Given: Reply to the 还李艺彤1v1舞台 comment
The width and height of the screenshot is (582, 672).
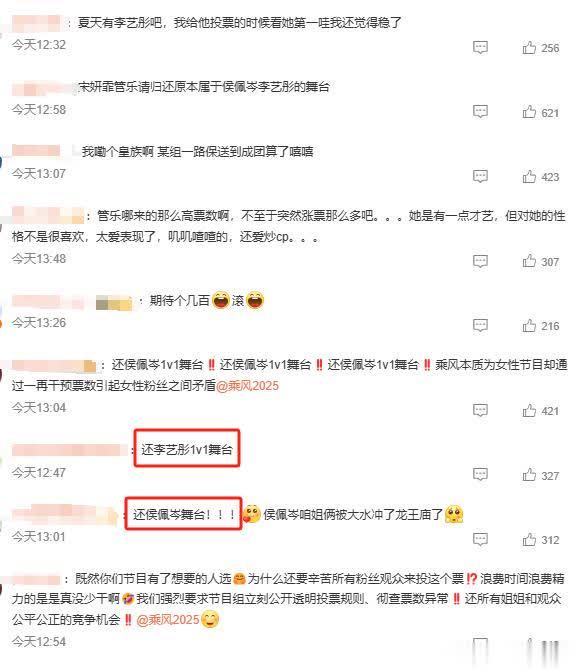Looking at the screenshot, I should (x=480, y=475).
